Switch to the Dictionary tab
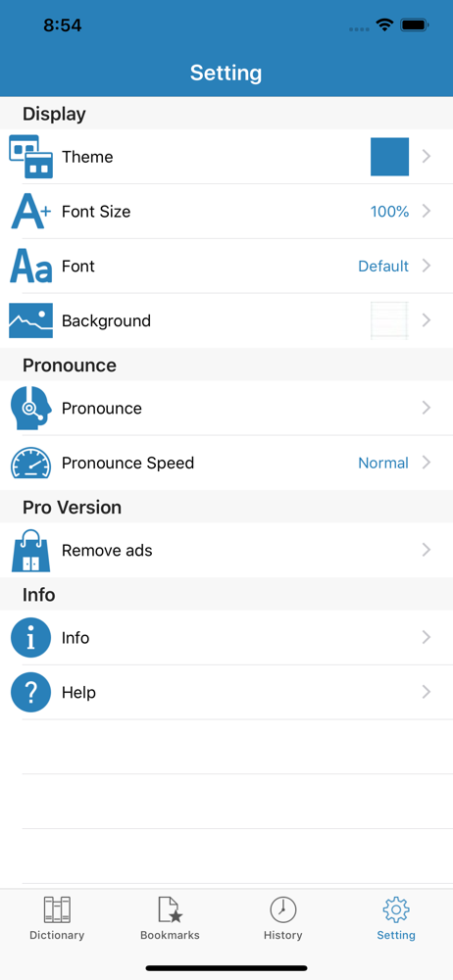The width and height of the screenshot is (453, 980). click(x=57, y=919)
